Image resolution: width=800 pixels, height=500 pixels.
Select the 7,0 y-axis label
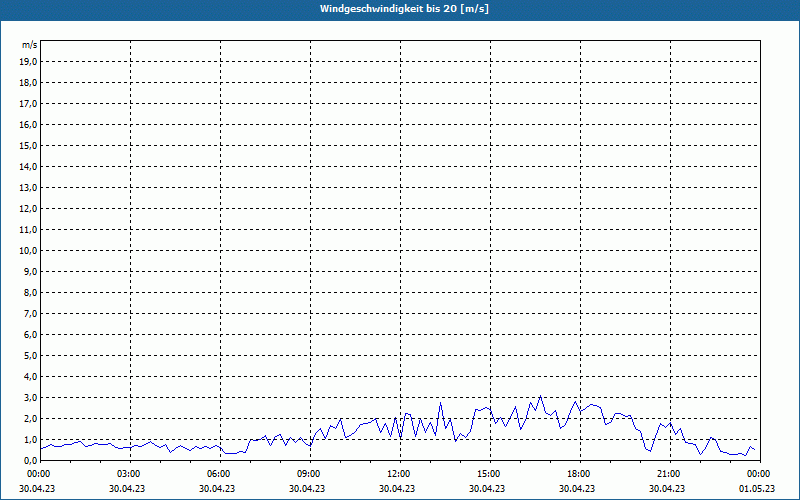pos(30,313)
